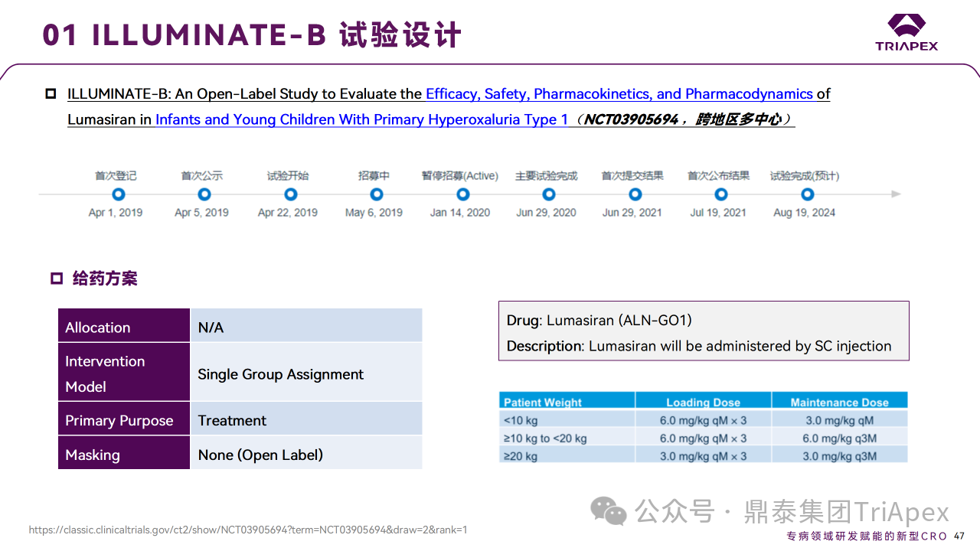Click the 试验开始 timeline circle
This screenshot has width=980, height=551.
[290, 194]
